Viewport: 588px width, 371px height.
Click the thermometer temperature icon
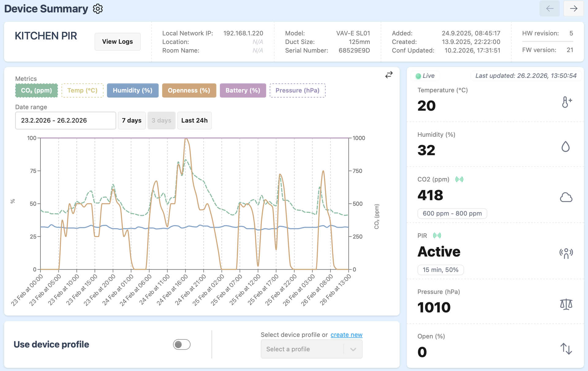pos(566,102)
